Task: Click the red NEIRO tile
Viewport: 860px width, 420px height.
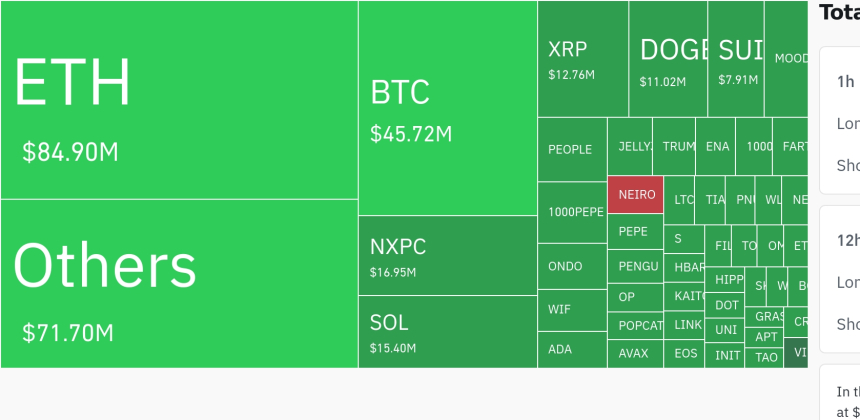Action: pyautogui.click(x=636, y=195)
